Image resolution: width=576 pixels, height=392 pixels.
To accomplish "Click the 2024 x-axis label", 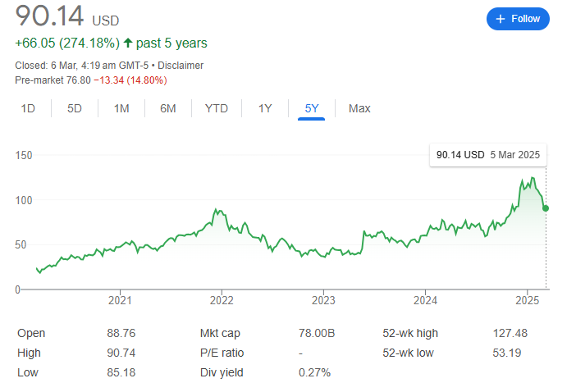I will coord(425,300).
